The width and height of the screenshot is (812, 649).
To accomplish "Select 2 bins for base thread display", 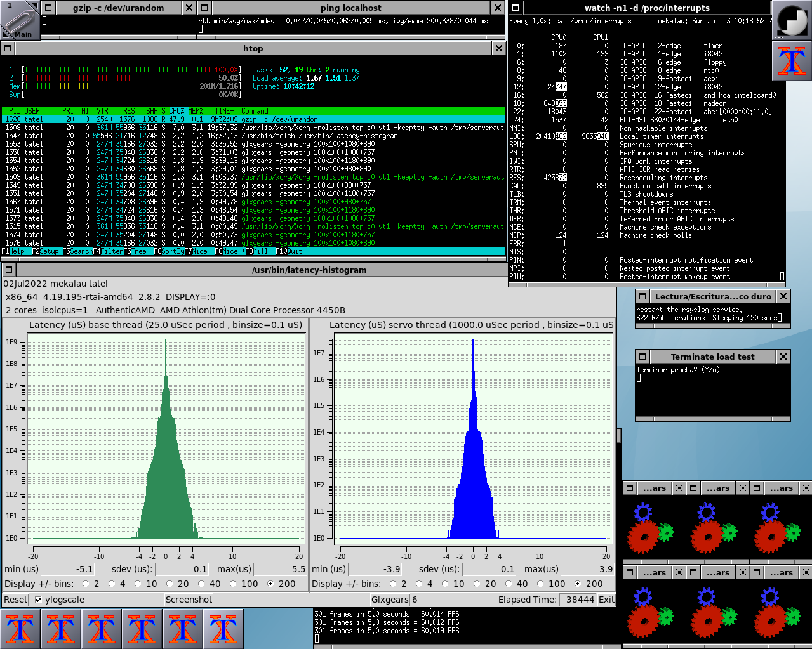I will click(x=86, y=584).
